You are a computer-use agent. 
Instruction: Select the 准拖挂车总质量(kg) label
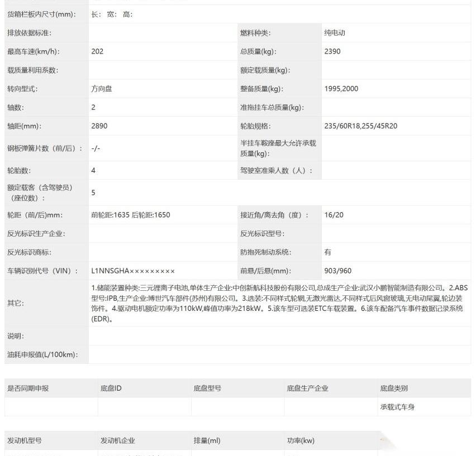[272, 107]
